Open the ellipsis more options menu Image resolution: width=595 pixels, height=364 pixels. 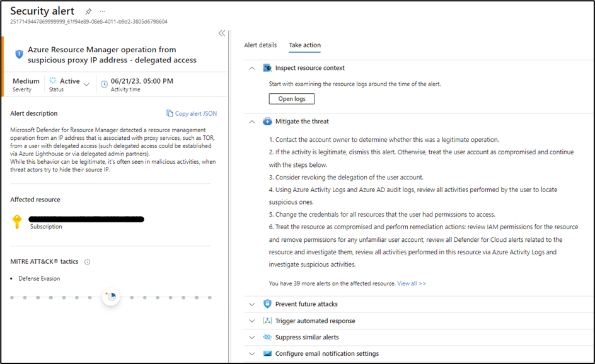point(103,11)
